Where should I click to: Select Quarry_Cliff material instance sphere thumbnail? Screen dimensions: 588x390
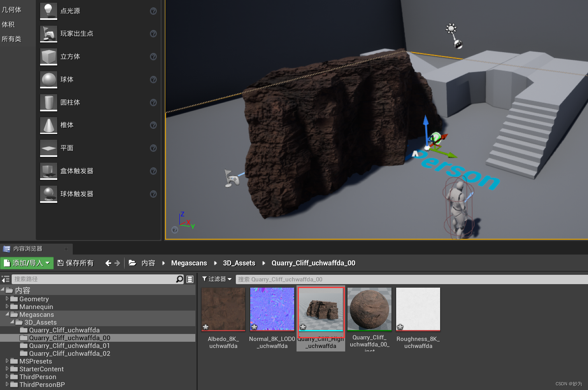pos(369,309)
